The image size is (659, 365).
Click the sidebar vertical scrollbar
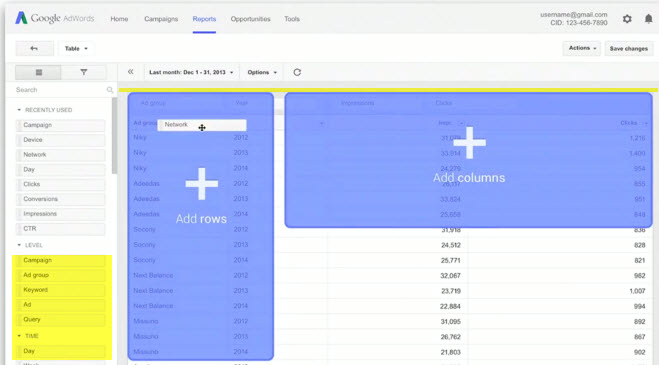click(114, 136)
